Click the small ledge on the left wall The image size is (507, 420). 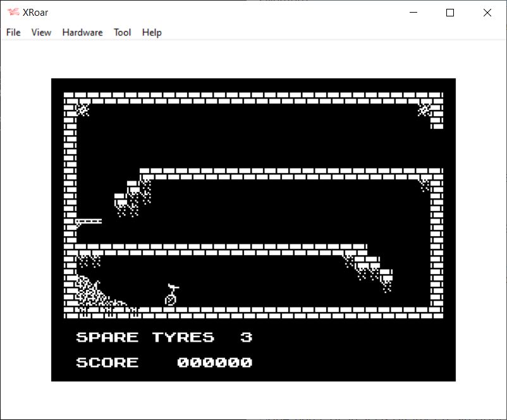click(88, 222)
